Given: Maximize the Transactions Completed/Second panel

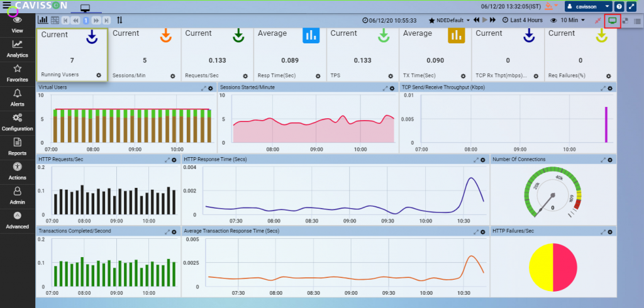Looking at the screenshot, I should 167,232.
